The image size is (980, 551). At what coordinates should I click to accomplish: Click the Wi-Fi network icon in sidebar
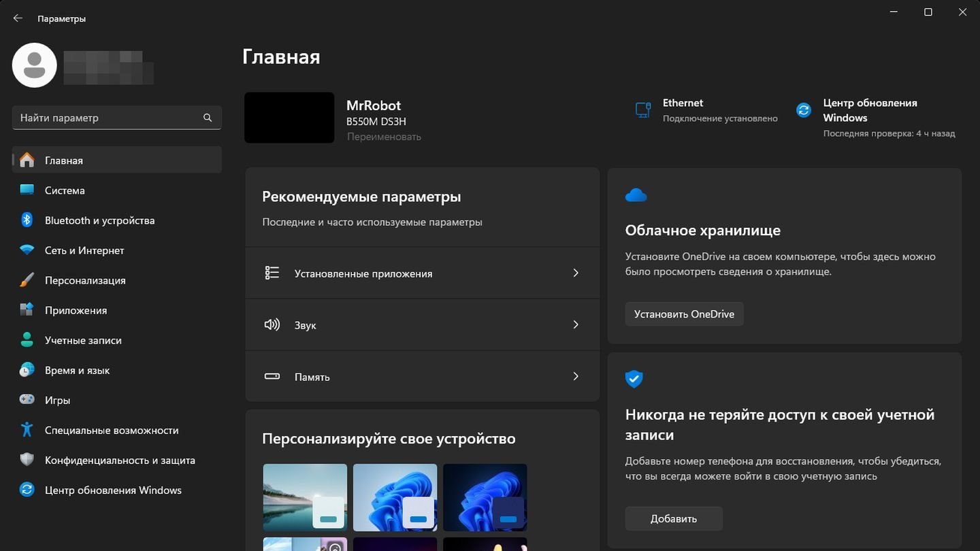(x=27, y=250)
